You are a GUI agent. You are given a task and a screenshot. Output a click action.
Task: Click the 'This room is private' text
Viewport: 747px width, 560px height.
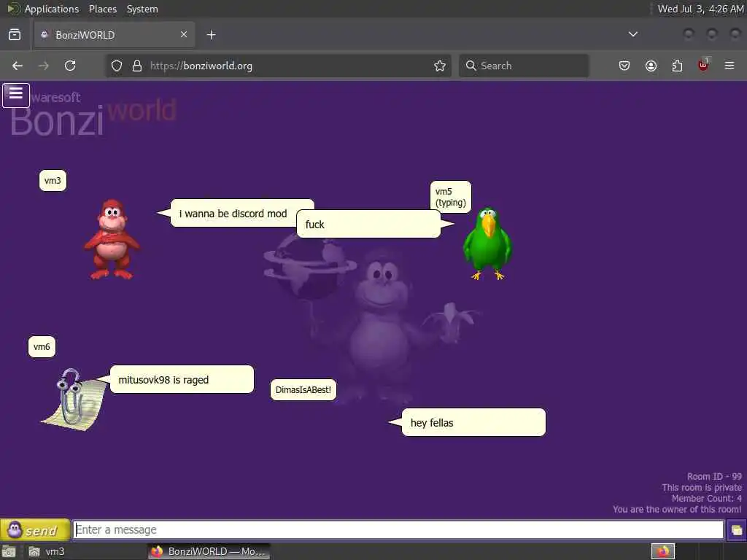[702, 487]
